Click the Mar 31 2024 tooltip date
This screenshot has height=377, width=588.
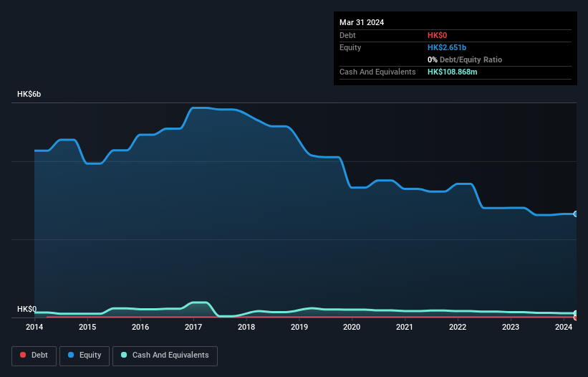click(x=362, y=22)
